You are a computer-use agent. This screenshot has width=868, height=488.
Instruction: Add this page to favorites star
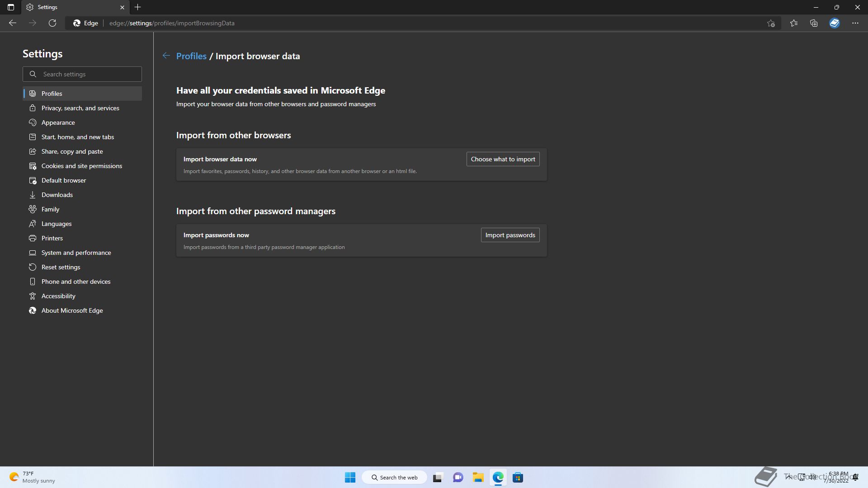click(x=771, y=23)
